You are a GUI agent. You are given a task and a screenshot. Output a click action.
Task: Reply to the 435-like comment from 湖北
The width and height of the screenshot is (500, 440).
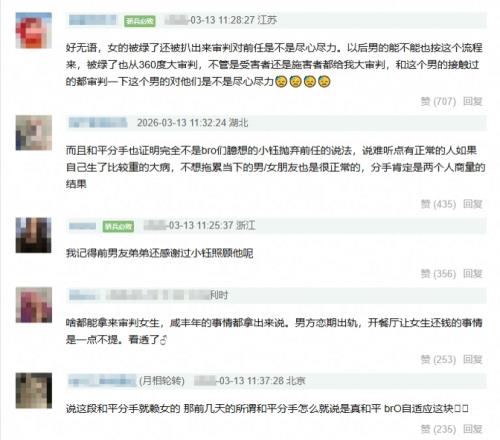[x=473, y=204]
